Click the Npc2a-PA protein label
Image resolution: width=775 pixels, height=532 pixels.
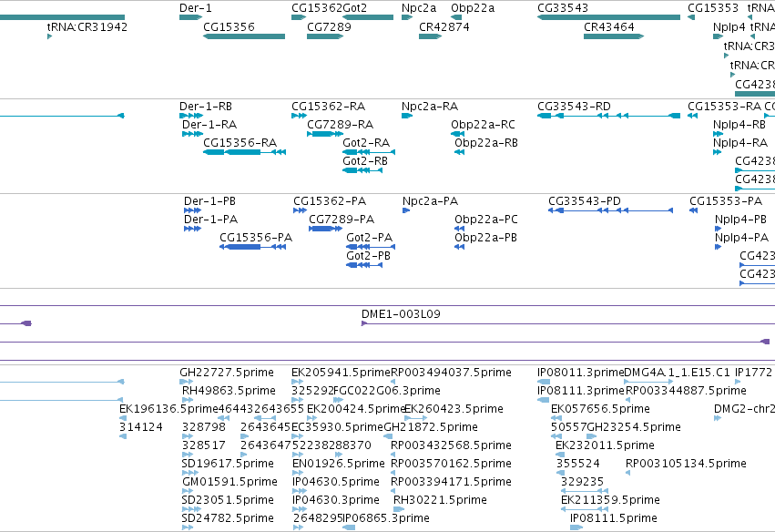click(x=430, y=201)
